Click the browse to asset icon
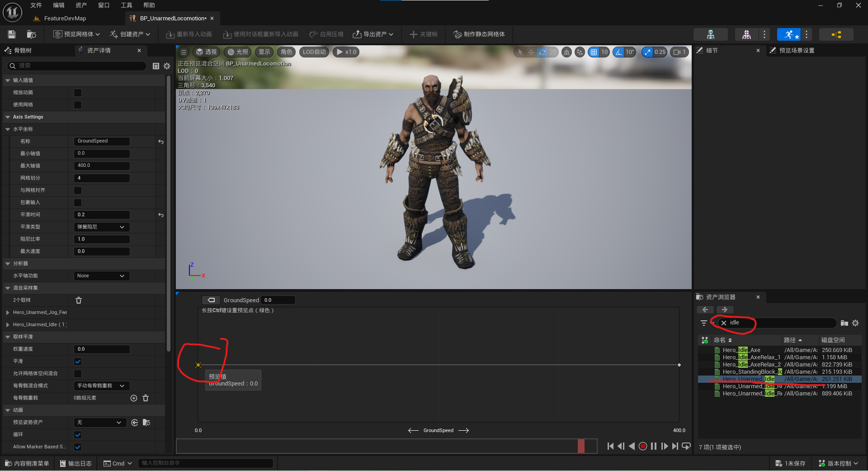868x471 pixels. click(31, 34)
